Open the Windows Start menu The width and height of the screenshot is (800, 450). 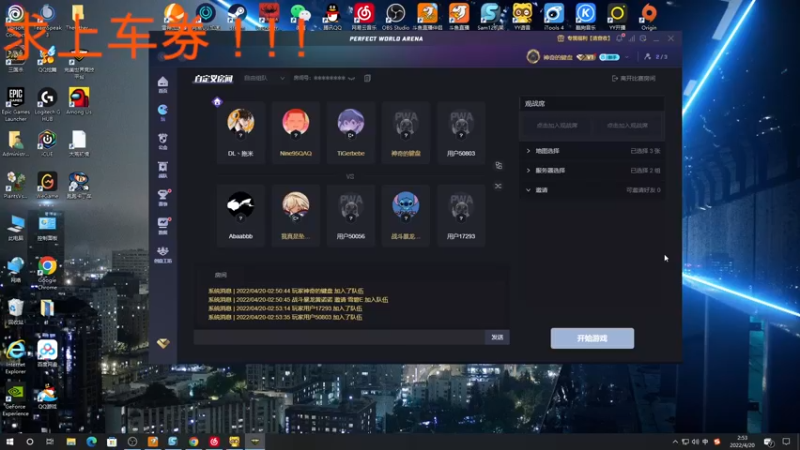tap(10, 441)
